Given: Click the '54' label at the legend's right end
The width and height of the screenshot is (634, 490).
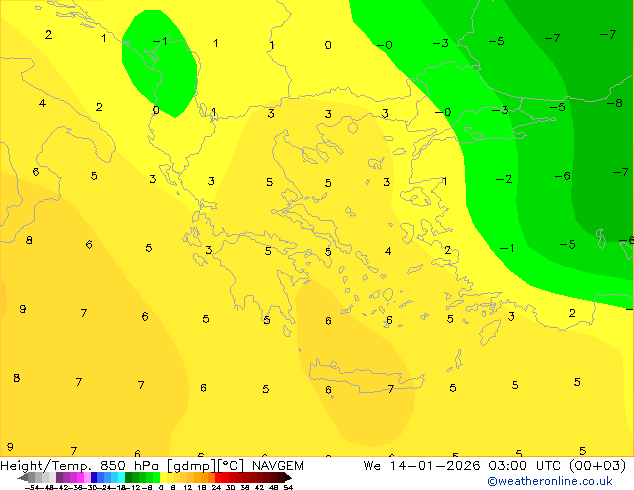Looking at the screenshot, I should [288, 487].
